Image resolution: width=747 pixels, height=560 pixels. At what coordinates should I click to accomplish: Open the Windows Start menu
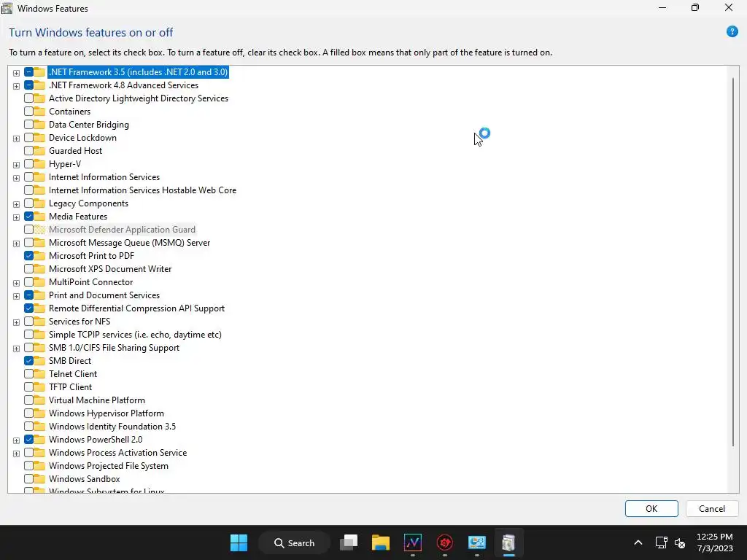coord(239,542)
